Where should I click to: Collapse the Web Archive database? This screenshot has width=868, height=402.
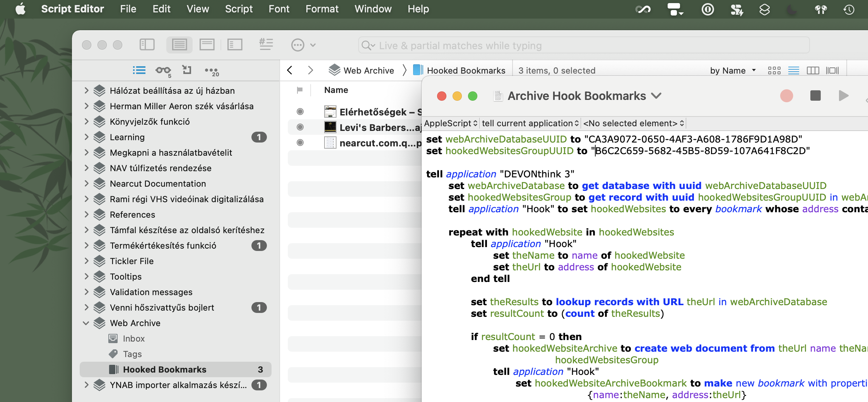pos(86,323)
